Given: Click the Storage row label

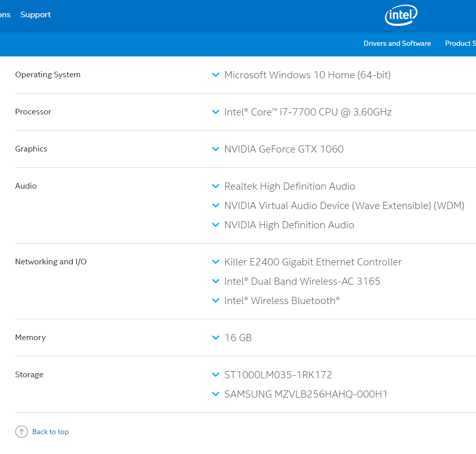Looking at the screenshot, I should (x=29, y=375).
